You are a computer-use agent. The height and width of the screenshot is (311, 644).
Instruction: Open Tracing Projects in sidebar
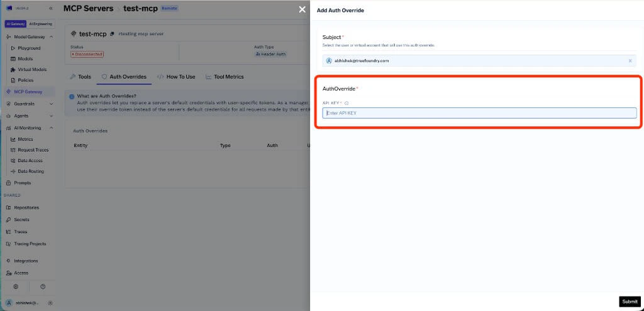30,244
